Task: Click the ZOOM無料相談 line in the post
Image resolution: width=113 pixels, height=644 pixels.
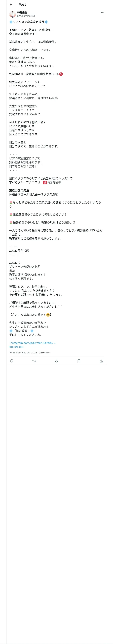Action: tap(19, 250)
